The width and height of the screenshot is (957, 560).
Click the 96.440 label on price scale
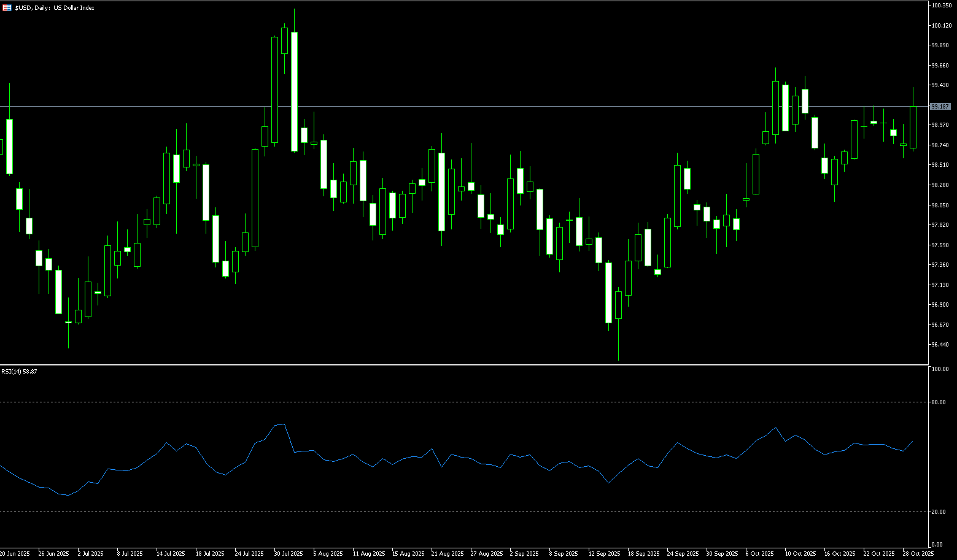pyautogui.click(x=940, y=345)
